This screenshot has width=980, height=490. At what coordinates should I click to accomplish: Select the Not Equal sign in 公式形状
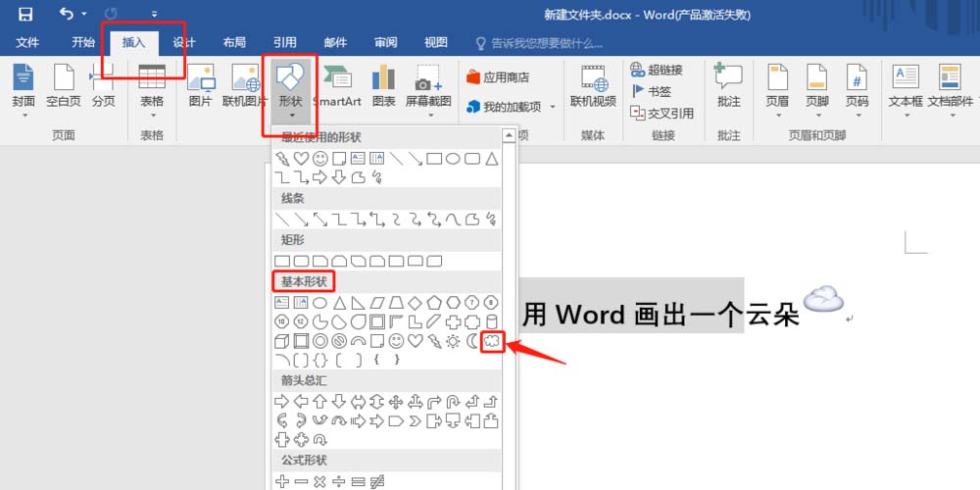pyautogui.click(x=377, y=481)
